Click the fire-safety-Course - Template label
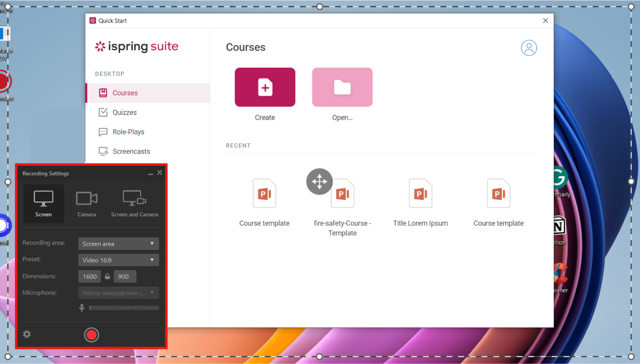Image resolution: width=640 pixels, height=364 pixels. click(x=343, y=228)
